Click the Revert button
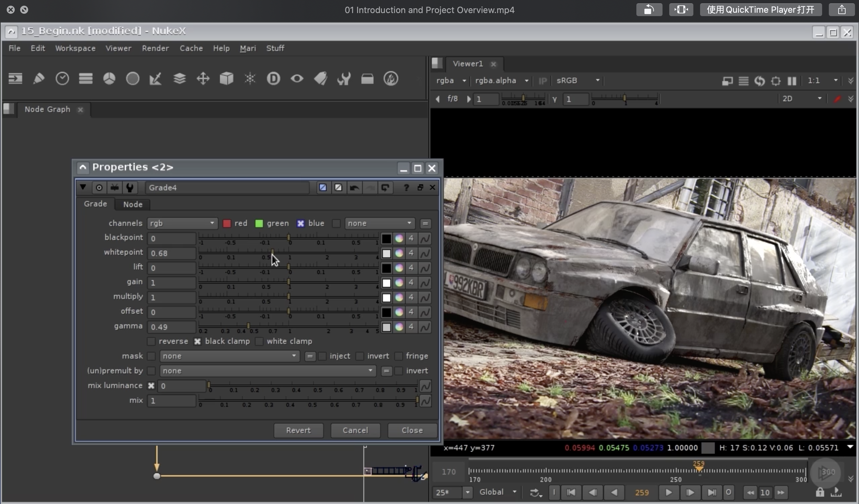The image size is (859, 504). tap(298, 430)
